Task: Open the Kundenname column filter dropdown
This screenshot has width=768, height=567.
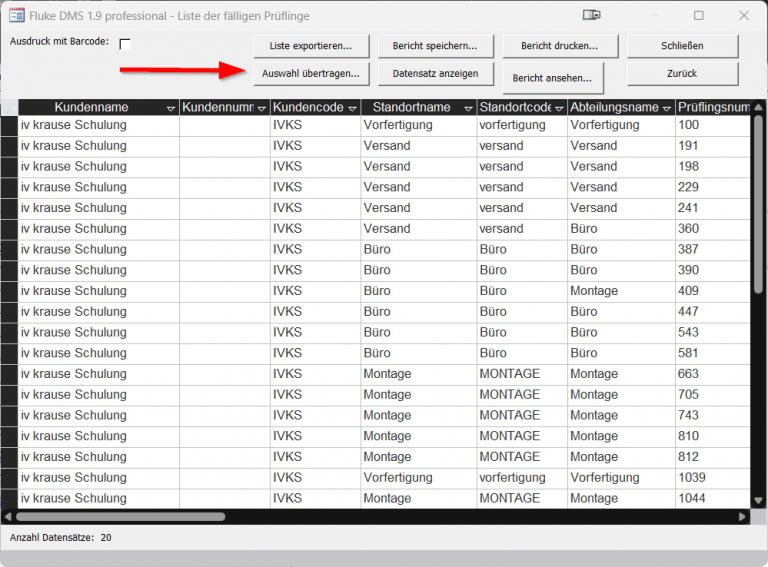Action: [170, 108]
